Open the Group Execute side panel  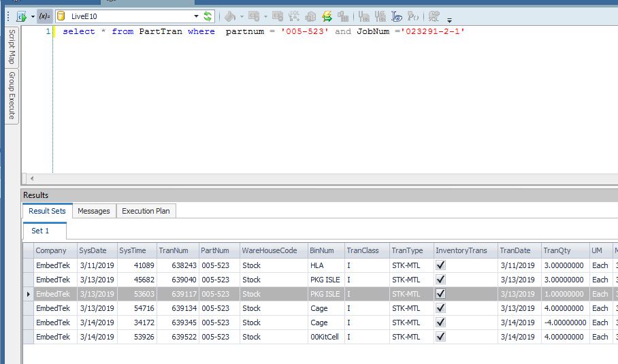[x=12, y=96]
